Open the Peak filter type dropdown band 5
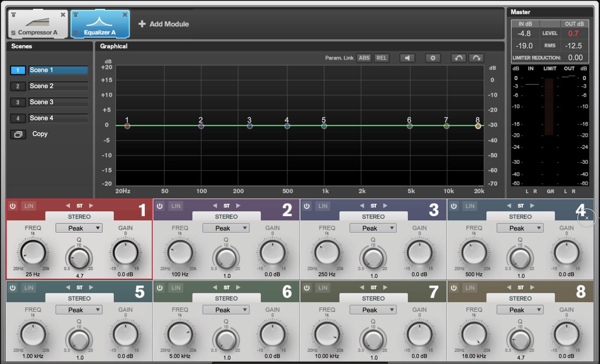 pos(79,310)
